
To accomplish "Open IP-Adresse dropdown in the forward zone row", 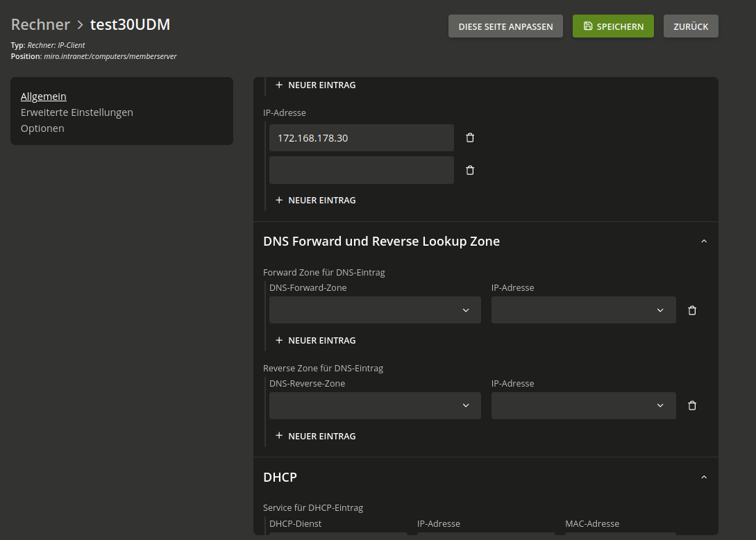I will point(583,310).
